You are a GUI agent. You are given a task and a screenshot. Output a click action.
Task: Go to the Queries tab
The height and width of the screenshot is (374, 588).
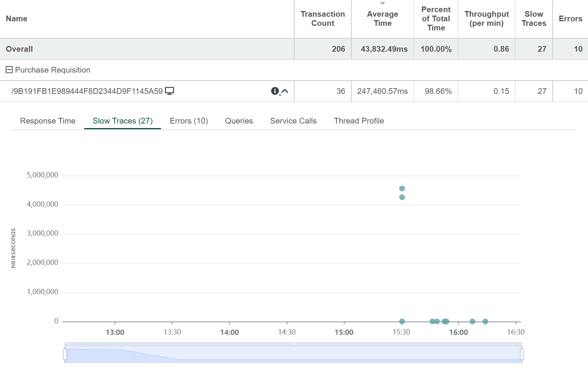point(239,121)
